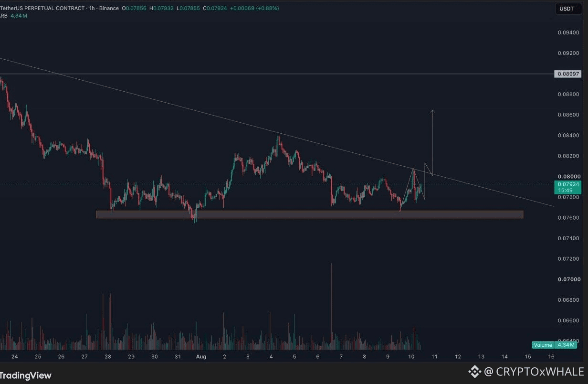588x384 pixels.
Task: Click date 30 on the time axis
Action: (155, 356)
